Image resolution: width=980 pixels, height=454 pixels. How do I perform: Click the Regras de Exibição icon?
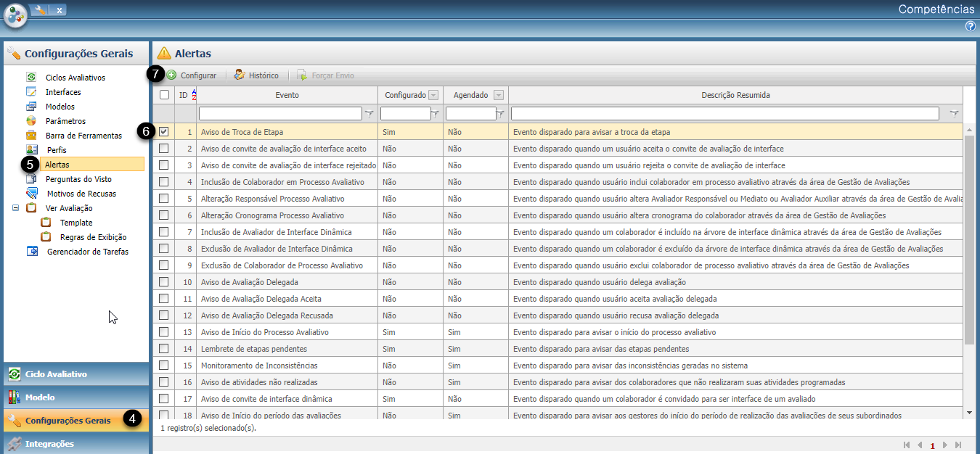pyautogui.click(x=46, y=237)
